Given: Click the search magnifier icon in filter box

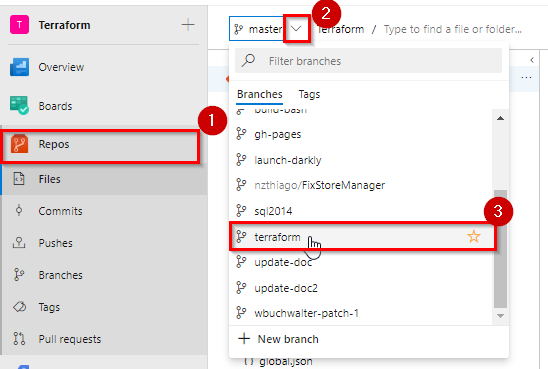Looking at the screenshot, I should point(248,60).
